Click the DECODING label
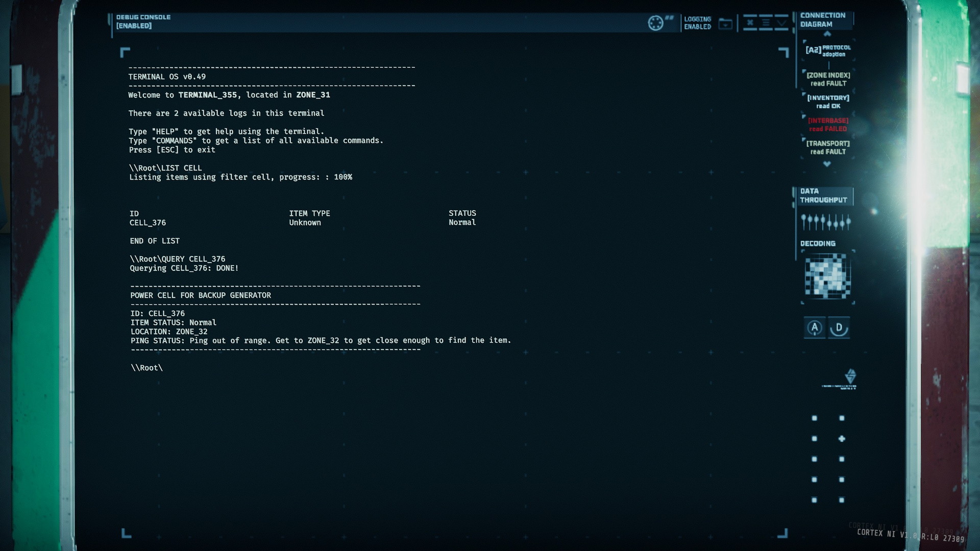Image resolution: width=980 pixels, height=551 pixels. (x=818, y=244)
